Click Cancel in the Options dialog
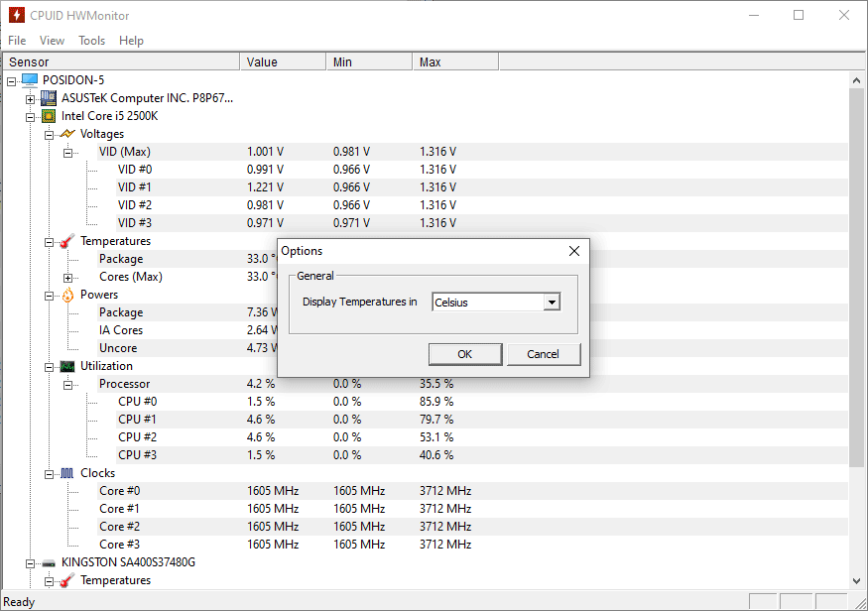This screenshot has width=868, height=611. pos(543,354)
